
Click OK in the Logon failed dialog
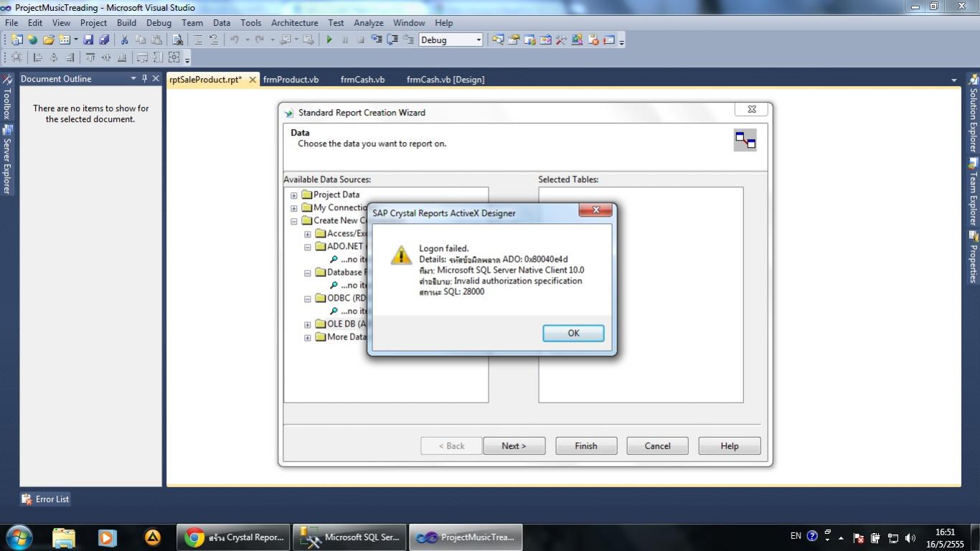573,333
